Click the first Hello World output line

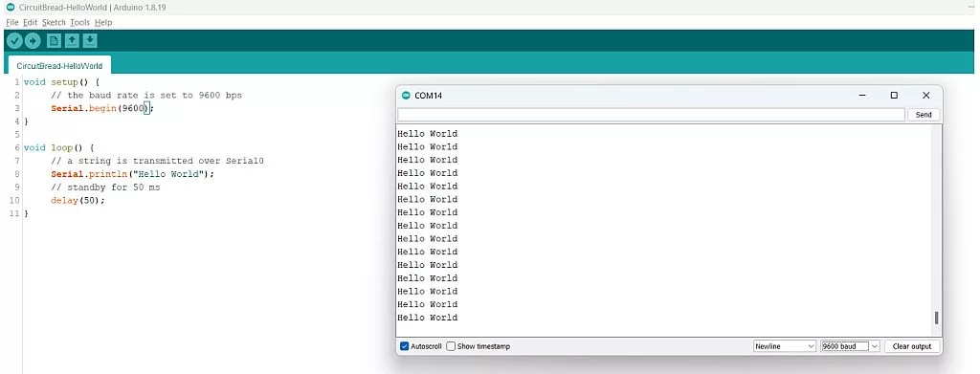tap(428, 134)
